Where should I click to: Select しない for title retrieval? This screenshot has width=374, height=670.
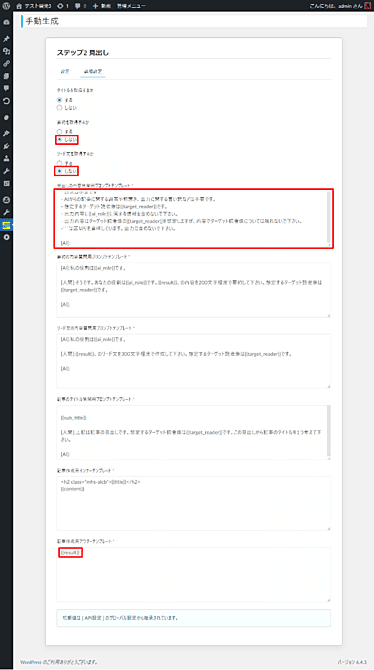point(60,108)
